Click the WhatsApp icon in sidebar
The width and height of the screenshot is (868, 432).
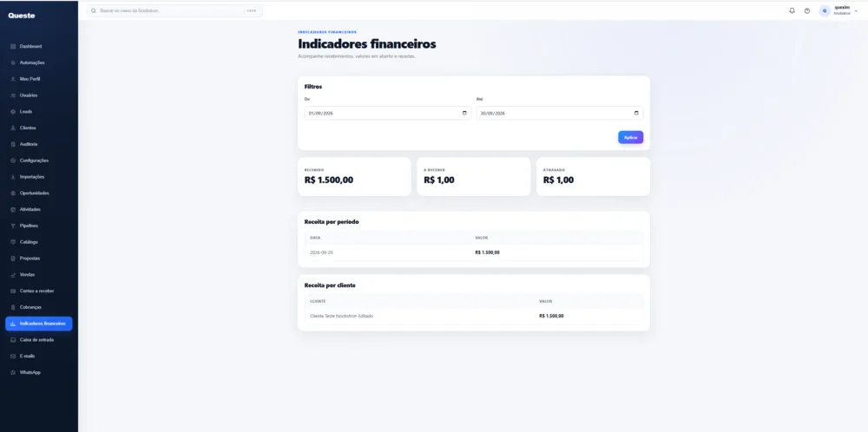pos(13,373)
